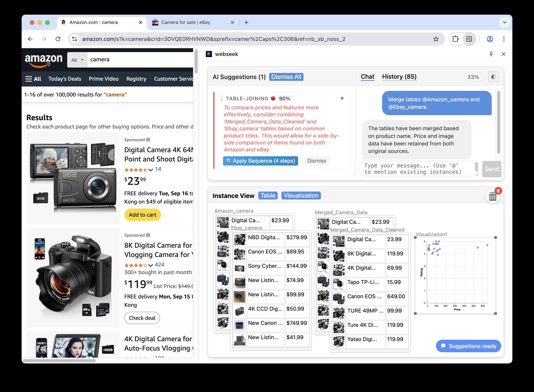The width and height of the screenshot is (534, 392).
Task: Toggle the browser side panel button
Action: pyautogui.click(x=469, y=39)
